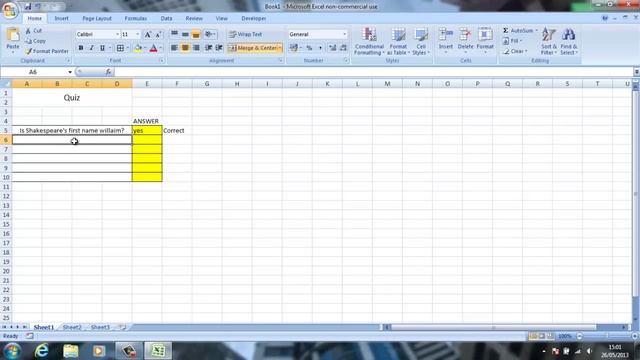Image resolution: width=640 pixels, height=360 pixels.
Task: Open Cell Styles gallery
Action: pyautogui.click(x=421, y=41)
